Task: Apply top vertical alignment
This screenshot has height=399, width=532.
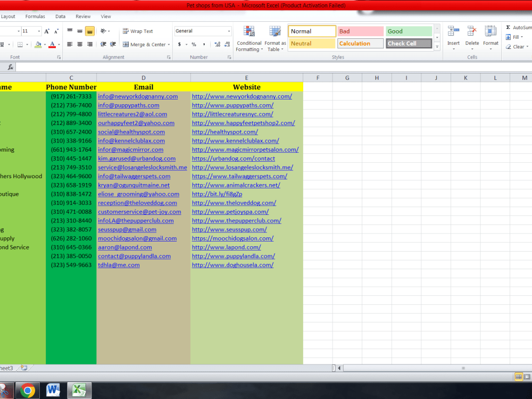Action: point(70,31)
